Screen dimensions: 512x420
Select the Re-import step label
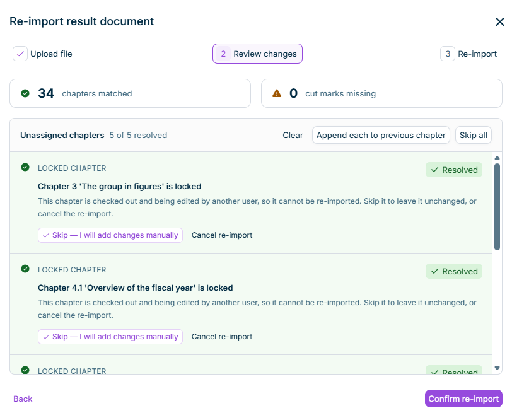point(477,54)
